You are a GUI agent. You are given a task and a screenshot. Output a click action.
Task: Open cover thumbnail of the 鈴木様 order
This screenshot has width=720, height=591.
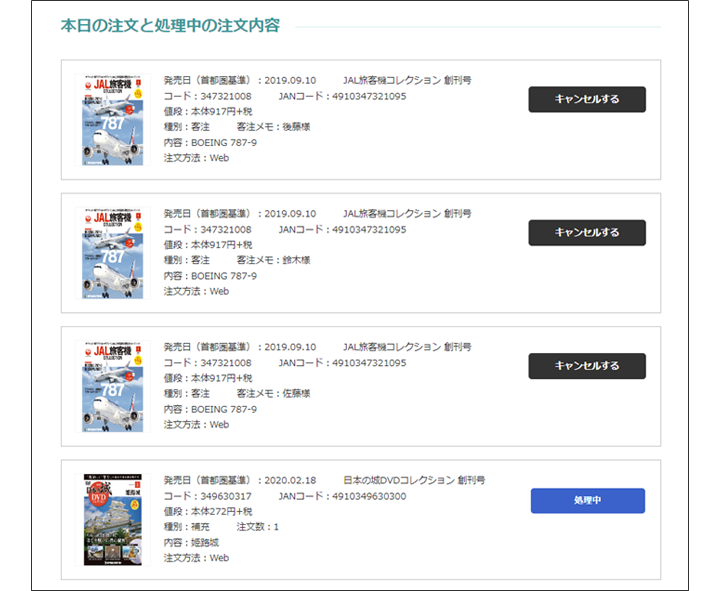[x=112, y=253]
